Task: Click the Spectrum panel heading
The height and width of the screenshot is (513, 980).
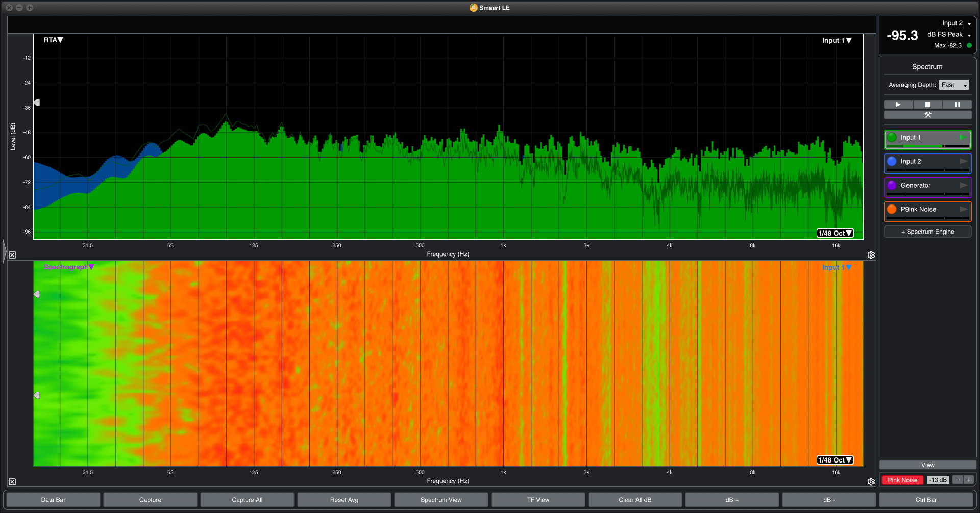Action: click(x=927, y=67)
